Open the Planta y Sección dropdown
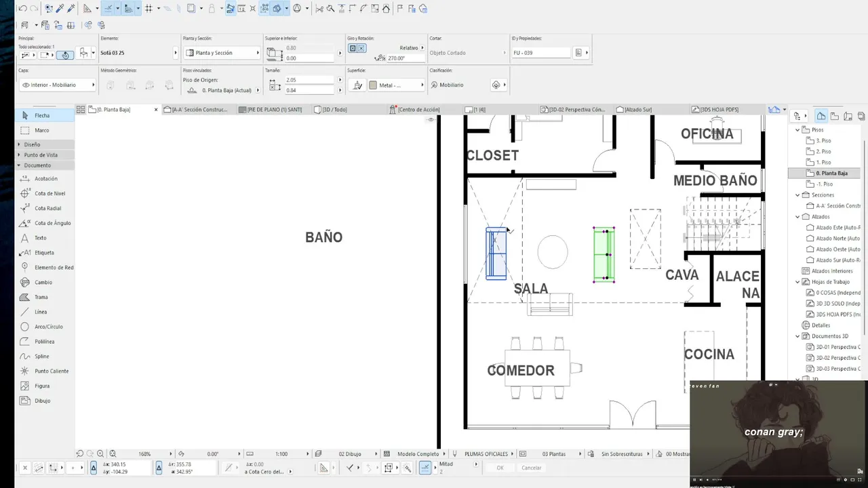Image resolution: width=868 pixels, height=488 pixels. (x=222, y=53)
